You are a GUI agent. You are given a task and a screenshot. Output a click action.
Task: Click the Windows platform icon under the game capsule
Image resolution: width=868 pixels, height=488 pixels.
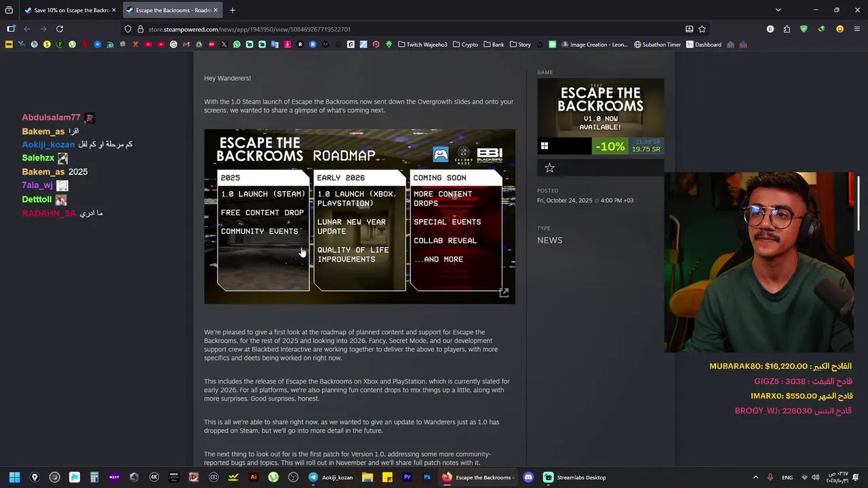pyautogui.click(x=544, y=146)
